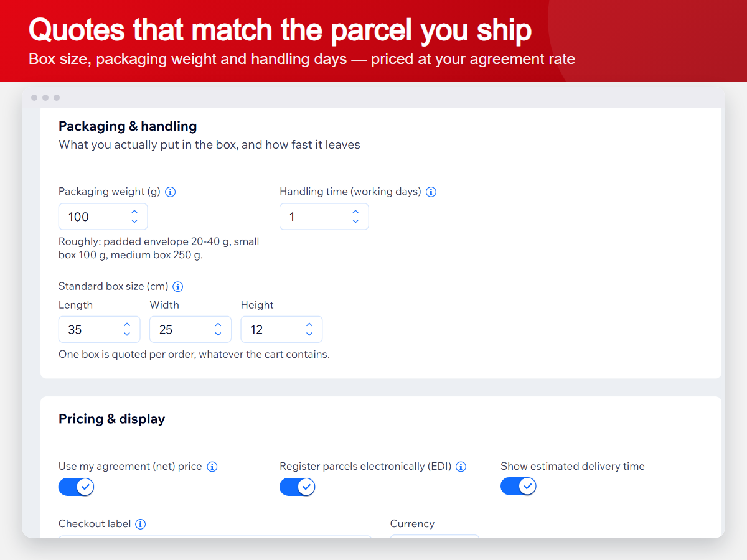Show info about Checkout label
The height and width of the screenshot is (560, 747).
(x=141, y=524)
